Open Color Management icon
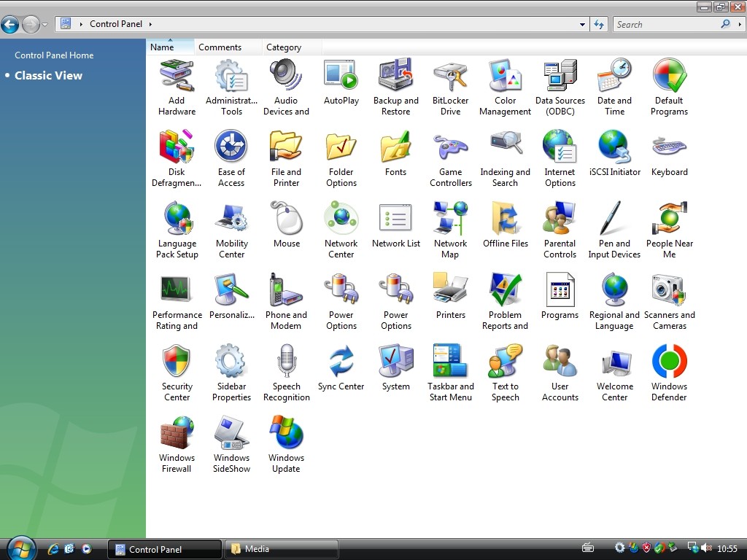747x560 pixels. pos(505,75)
